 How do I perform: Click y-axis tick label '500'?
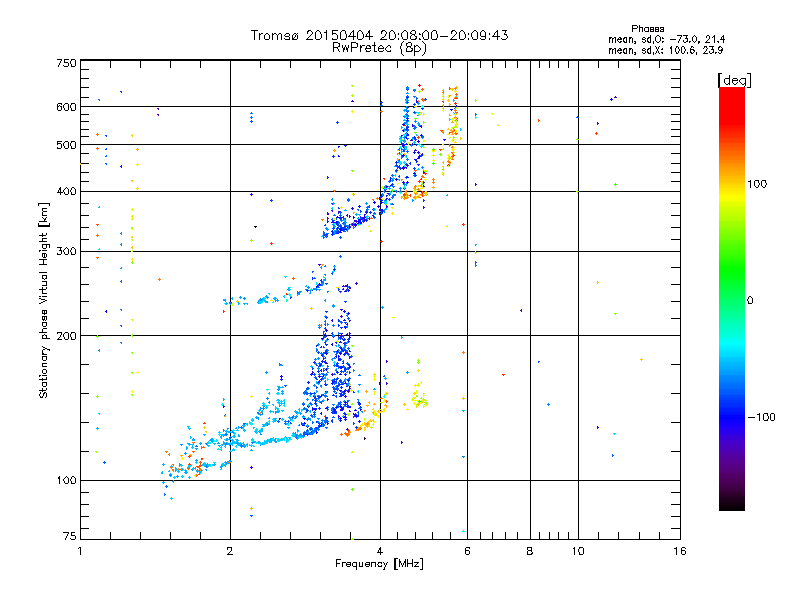pos(66,145)
